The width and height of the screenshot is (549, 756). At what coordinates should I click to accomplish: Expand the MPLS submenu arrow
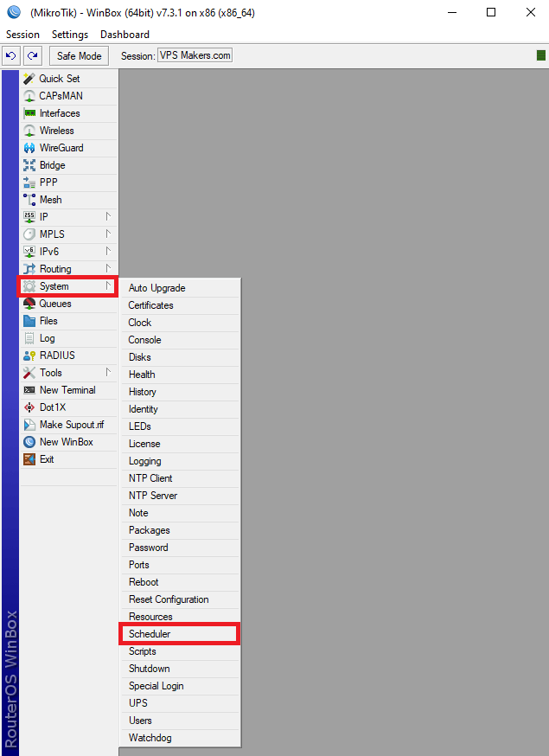point(108,234)
